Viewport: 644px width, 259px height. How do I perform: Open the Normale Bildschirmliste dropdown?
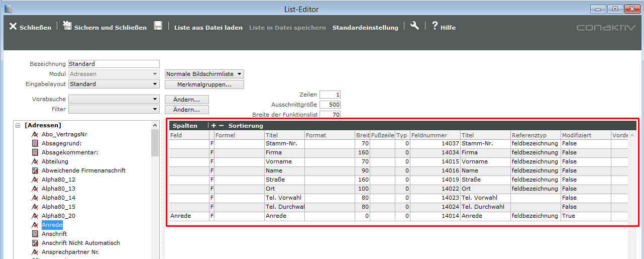(204, 74)
